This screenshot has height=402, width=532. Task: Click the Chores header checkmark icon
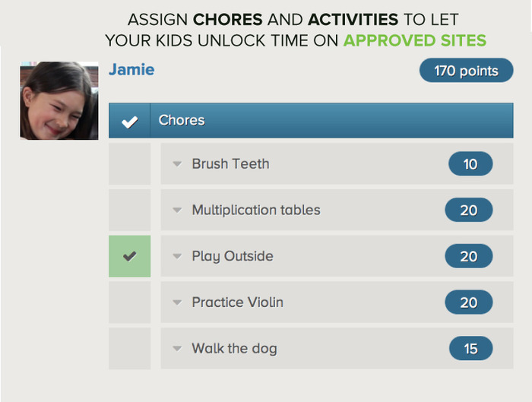coord(130,121)
